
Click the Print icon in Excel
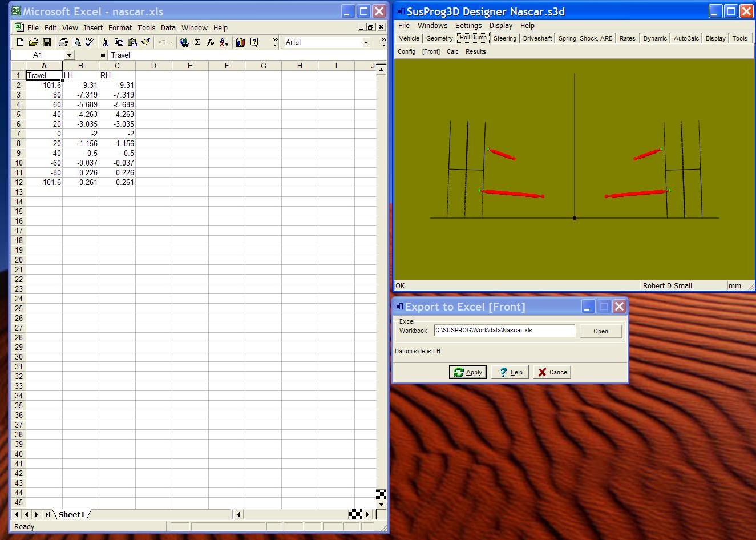(x=63, y=42)
